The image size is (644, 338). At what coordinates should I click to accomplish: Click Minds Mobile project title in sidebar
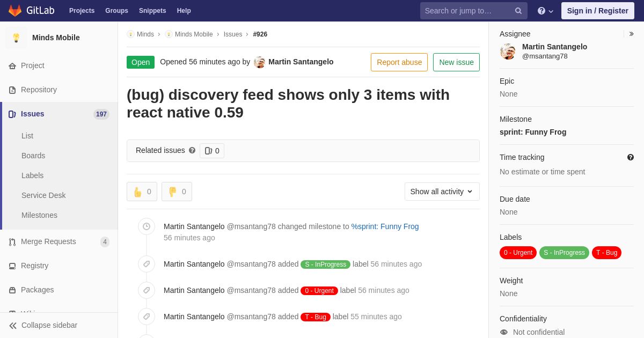pyautogui.click(x=56, y=38)
